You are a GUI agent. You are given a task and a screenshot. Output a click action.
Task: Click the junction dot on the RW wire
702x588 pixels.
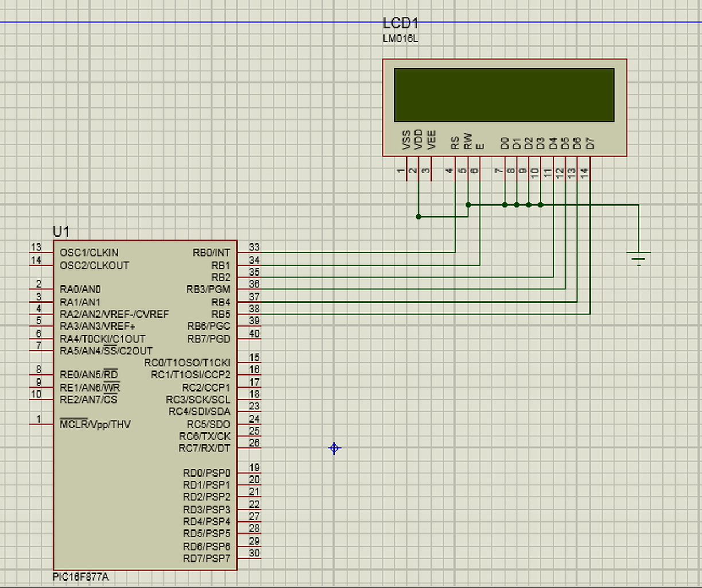[x=468, y=204]
